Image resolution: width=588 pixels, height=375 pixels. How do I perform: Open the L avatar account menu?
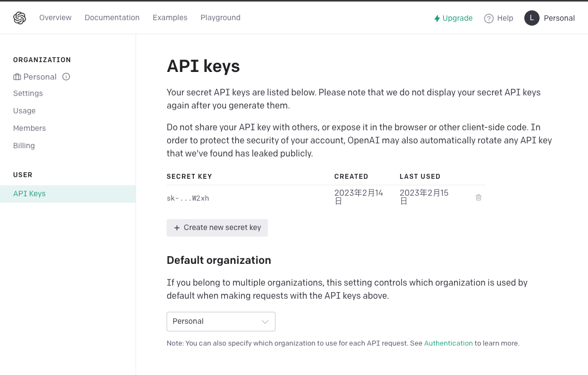coord(531,18)
